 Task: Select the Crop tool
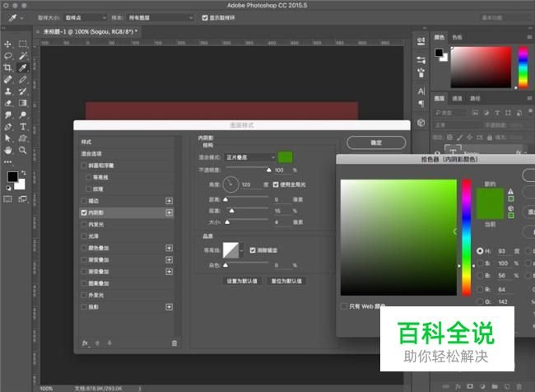[x=8, y=68]
